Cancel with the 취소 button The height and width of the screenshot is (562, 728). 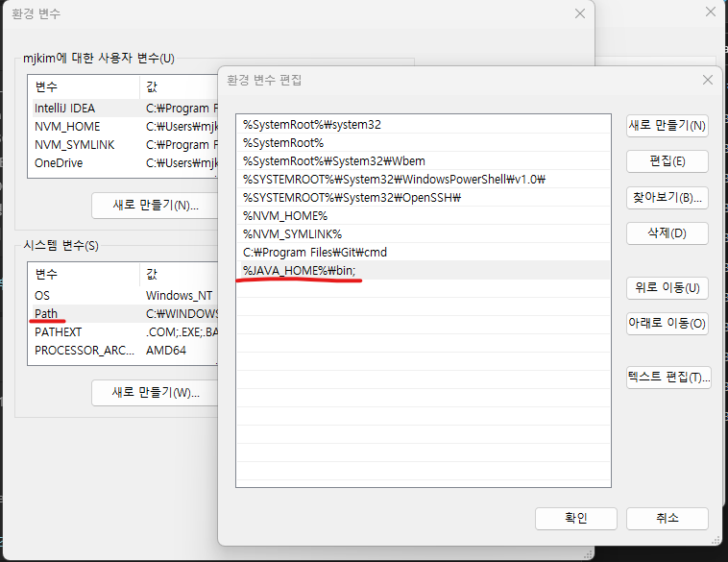667,519
